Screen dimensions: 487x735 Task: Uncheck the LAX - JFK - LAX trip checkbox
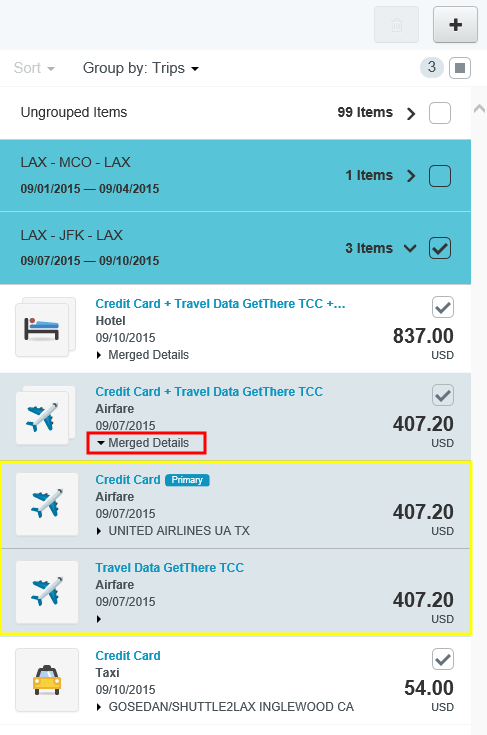click(440, 248)
